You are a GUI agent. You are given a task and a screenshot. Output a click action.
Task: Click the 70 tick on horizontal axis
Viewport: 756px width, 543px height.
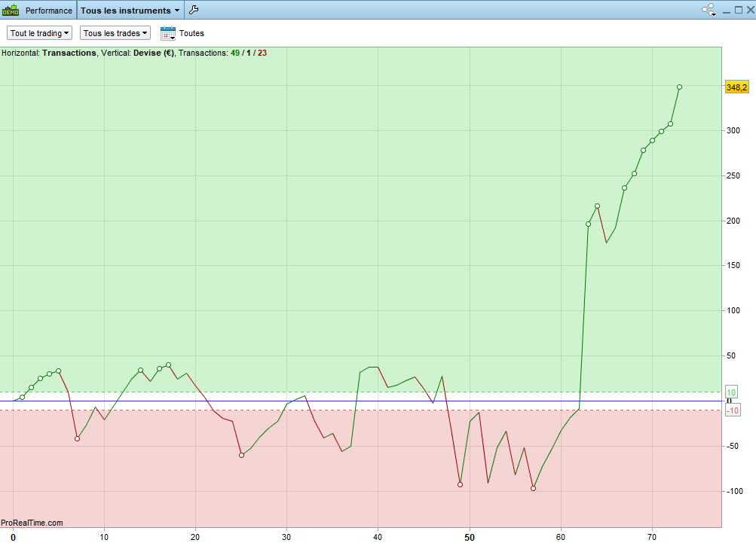(x=652, y=537)
